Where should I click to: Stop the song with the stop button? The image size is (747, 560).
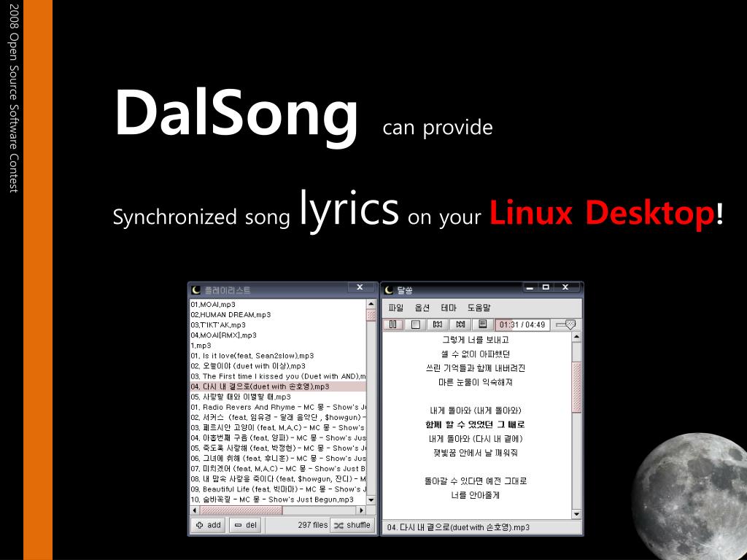pyautogui.click(x=415, y=324)
